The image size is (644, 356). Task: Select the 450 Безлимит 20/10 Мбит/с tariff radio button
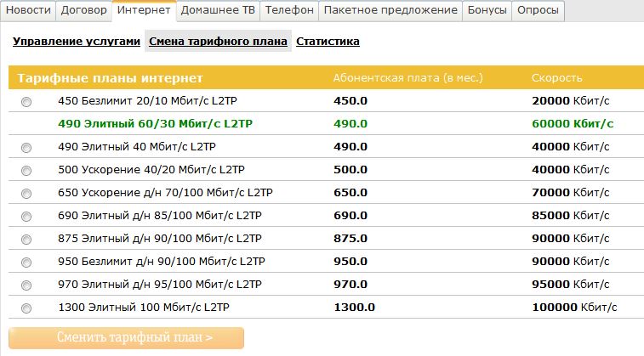pos(26,101)
